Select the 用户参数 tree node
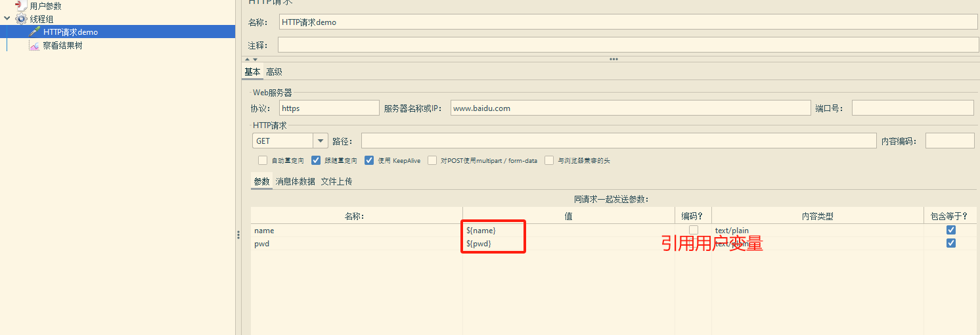 pyautogui.click(x=45, y=6)
